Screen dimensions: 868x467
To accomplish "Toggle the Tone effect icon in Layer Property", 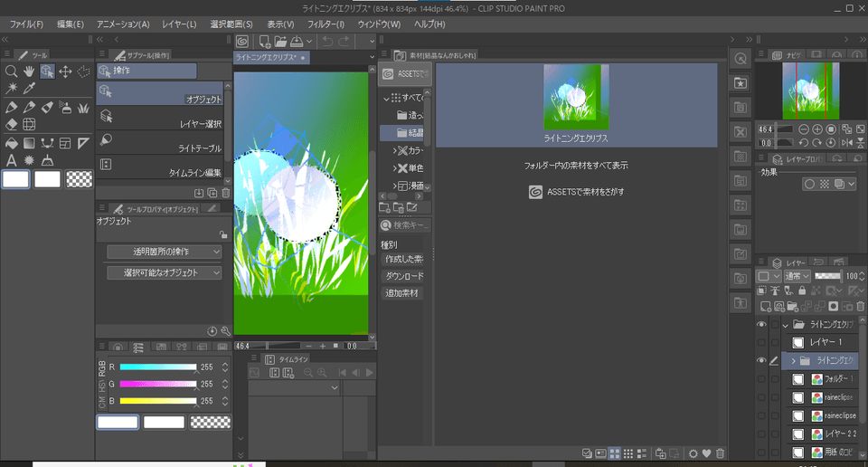I will (x=825, y=184).
